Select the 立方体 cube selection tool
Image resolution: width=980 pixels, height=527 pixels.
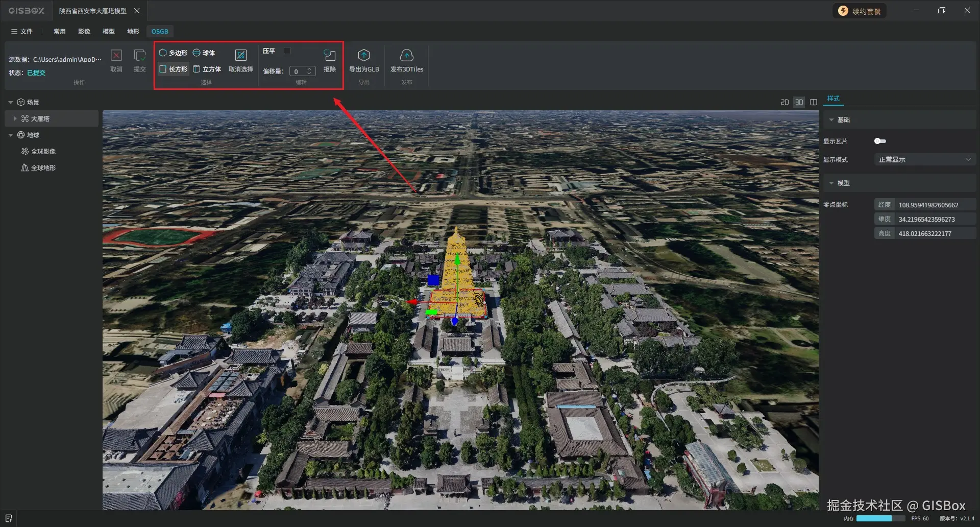tap(207, 69)
